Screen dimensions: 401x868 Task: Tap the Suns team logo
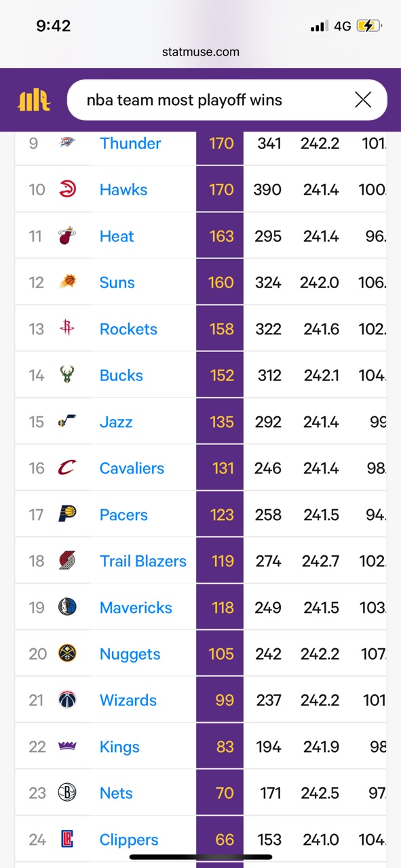(x=67, y=282)
